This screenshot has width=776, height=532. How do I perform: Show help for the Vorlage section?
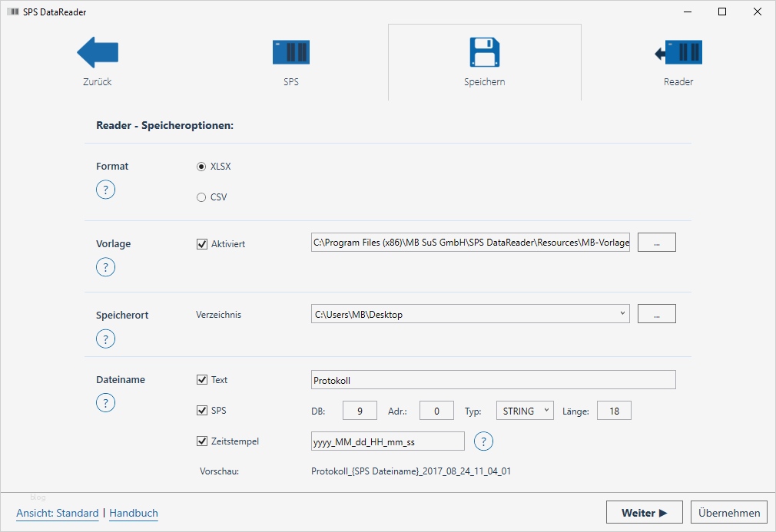[105, 267]
